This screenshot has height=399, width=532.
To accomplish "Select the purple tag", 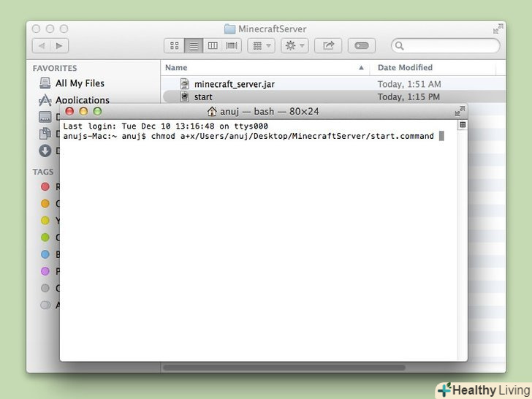I will [45, 271].
